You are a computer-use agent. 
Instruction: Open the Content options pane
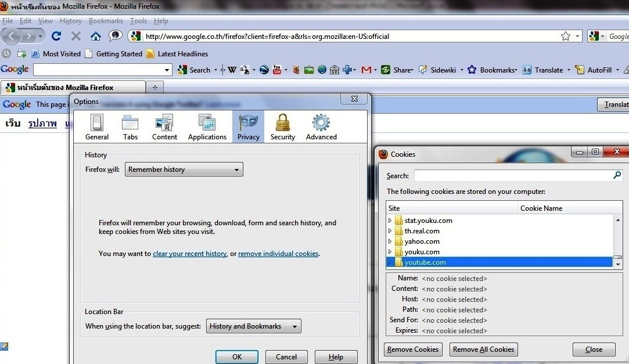coord(164,127)
